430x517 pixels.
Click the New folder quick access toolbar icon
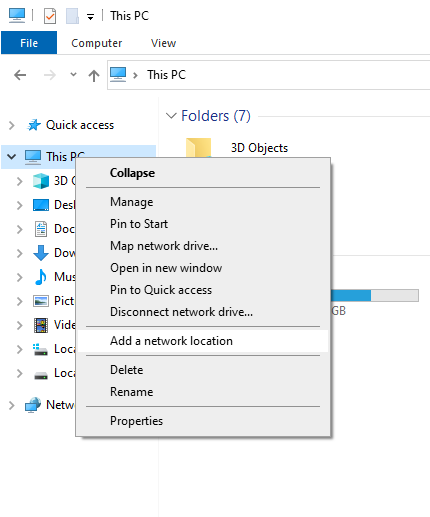point(72,16)
